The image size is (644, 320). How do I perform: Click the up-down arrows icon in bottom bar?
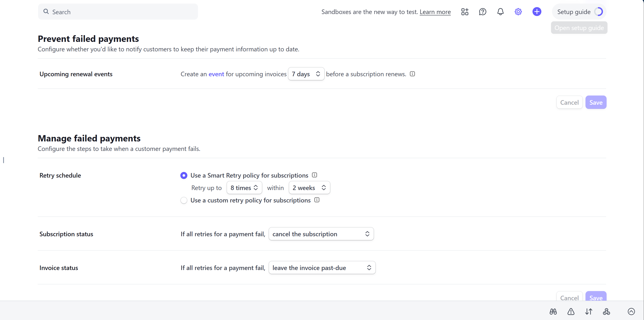pyautogui.click(x=589, y=312)
